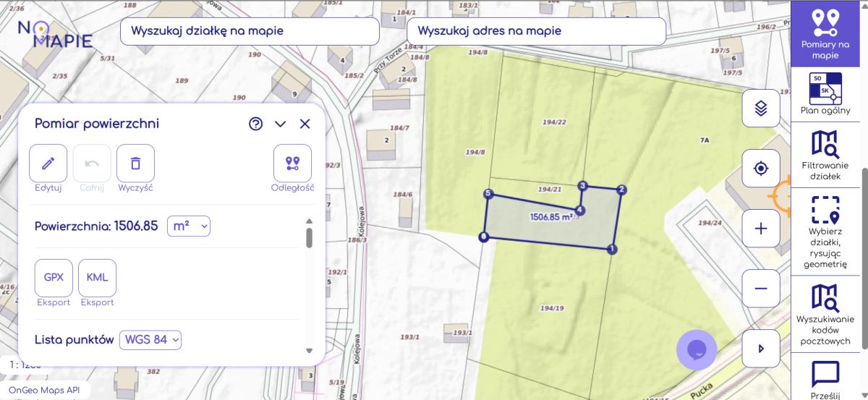Click parcel label 194/21 on map

[550, 189]
